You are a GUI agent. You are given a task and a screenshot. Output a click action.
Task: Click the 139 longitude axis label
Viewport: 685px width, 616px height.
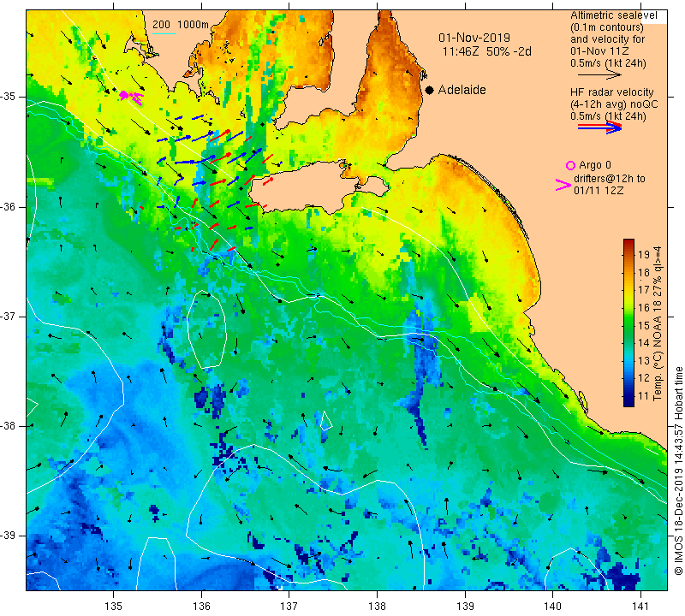(465, 606)
